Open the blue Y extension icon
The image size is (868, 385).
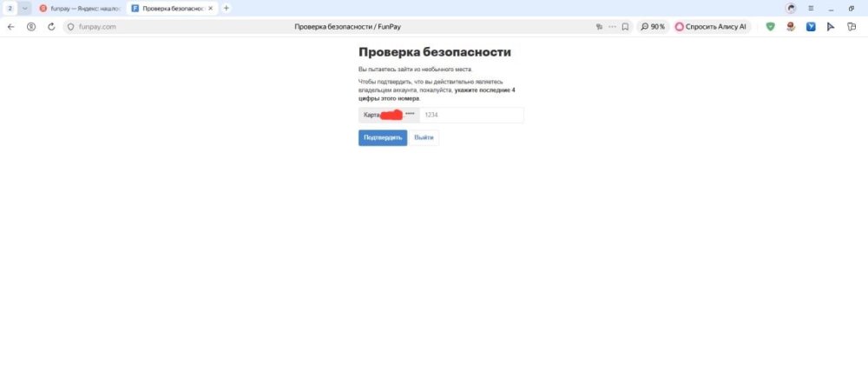(811, 27)
